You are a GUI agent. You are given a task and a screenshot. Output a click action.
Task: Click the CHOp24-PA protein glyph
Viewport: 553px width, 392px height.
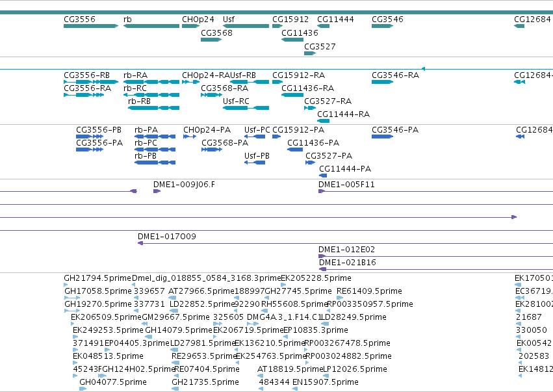click(190, 137)
